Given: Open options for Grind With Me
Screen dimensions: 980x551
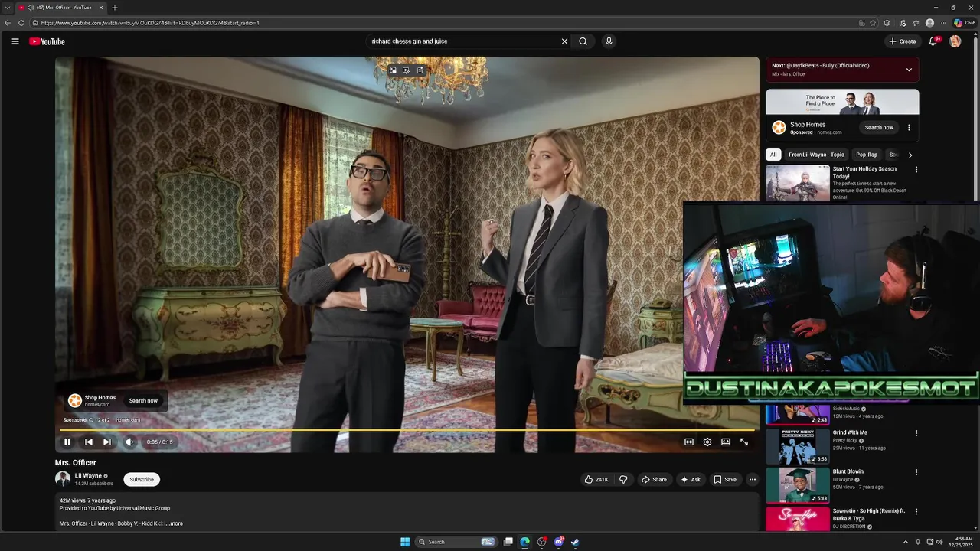Looking at the screenshot, I should pos(916,433).
